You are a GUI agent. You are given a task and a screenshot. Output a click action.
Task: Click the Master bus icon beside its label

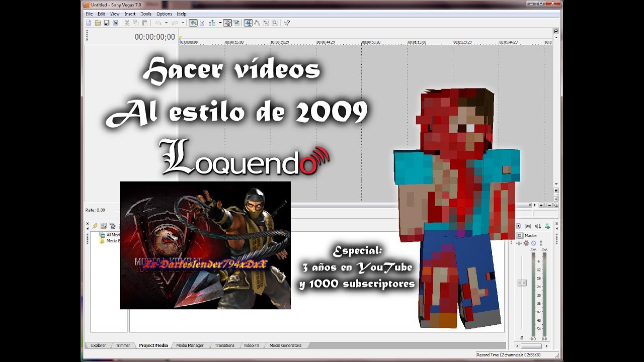[x=520, y=235]
